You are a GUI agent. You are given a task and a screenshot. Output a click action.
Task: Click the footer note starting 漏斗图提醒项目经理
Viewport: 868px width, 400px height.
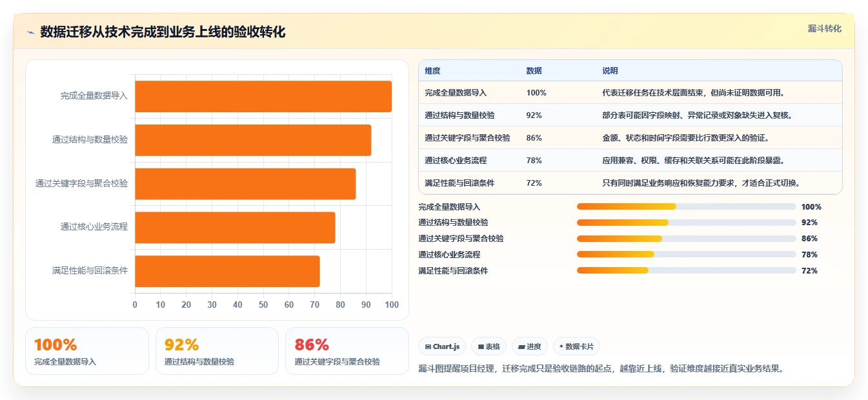point(601,368)
